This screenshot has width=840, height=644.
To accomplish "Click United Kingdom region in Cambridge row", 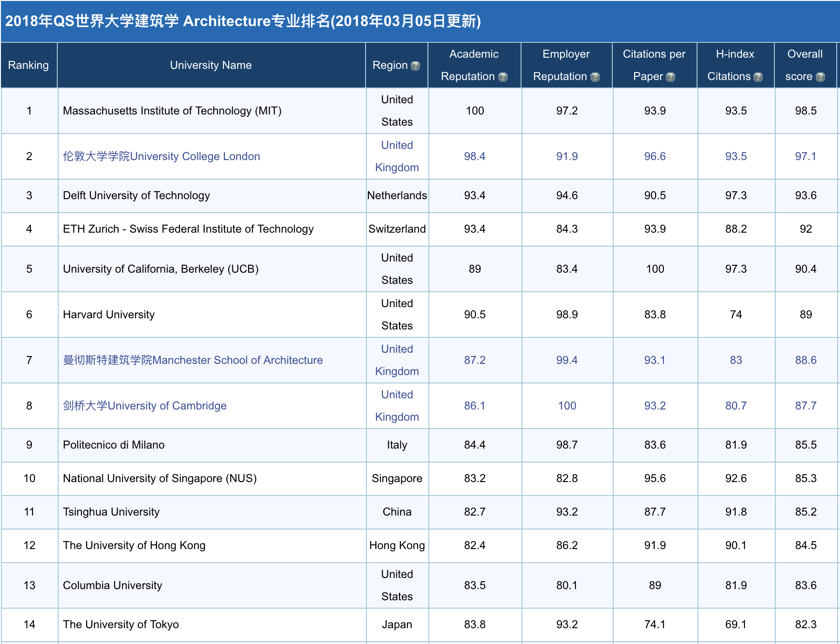I will pos(397,406).
